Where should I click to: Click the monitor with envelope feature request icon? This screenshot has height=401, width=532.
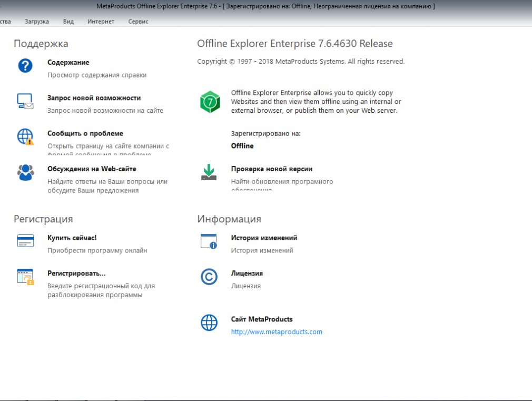25,101
